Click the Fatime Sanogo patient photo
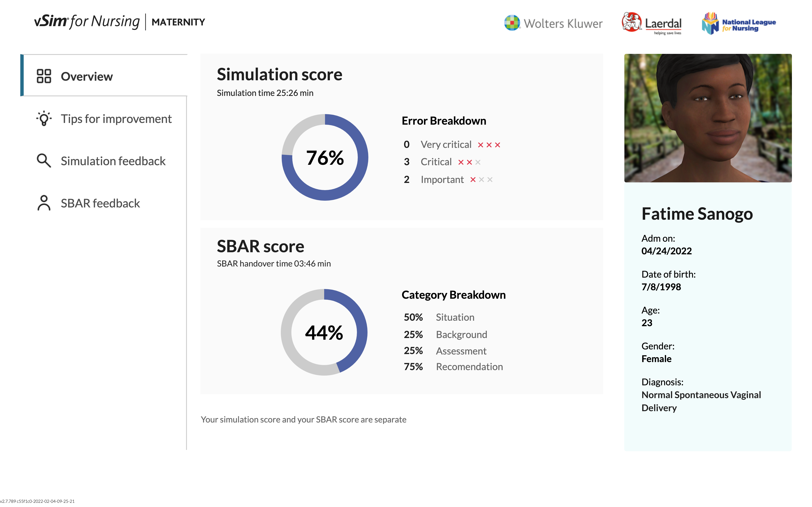Screen dimensions: 812x507 708,118
